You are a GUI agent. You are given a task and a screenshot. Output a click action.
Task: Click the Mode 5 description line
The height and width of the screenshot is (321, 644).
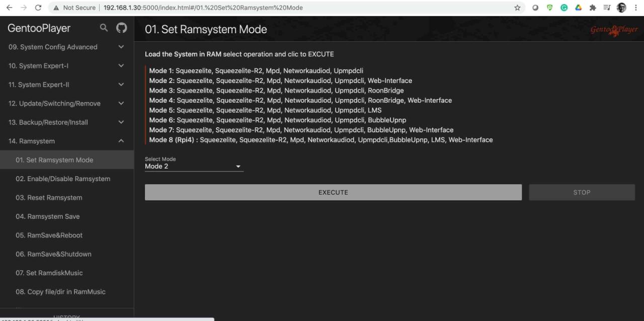click(265, 110)
